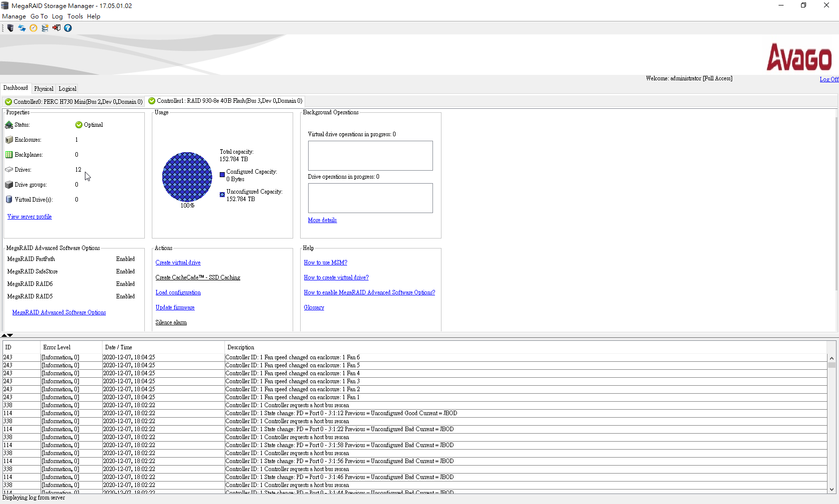This screenshot has width=839, height=504.
Task: Click the Create virtual drive link
Action: [x=178, y=262]
